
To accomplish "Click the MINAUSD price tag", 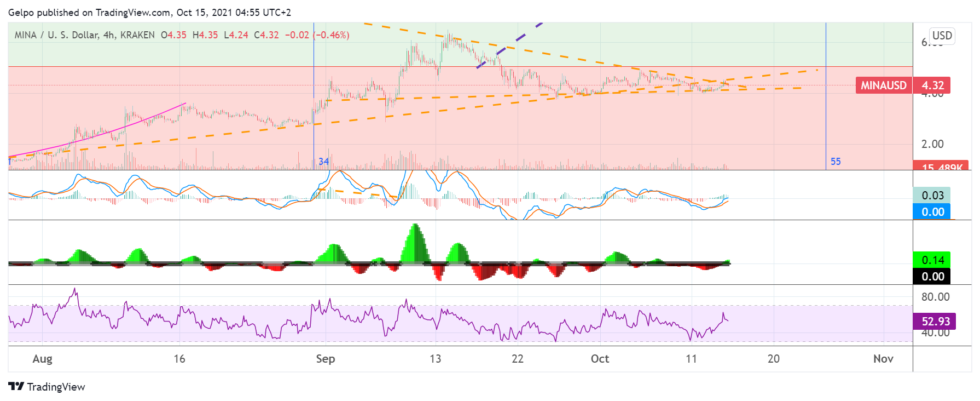I will pos(884,85).
